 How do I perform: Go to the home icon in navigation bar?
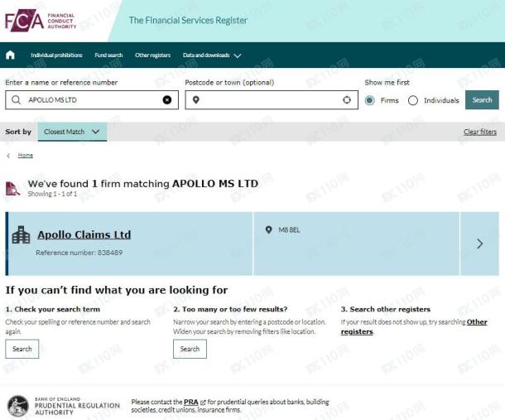pos(10,55)
